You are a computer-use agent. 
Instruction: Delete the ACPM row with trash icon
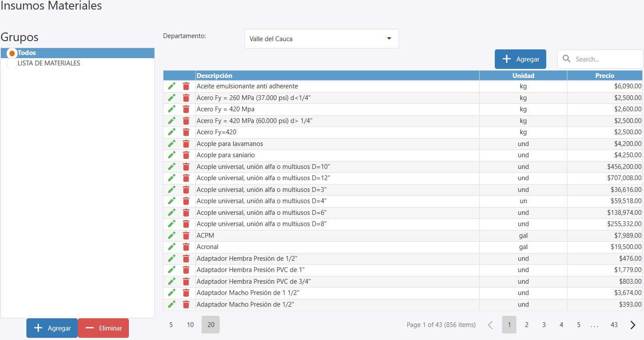click(x=186, y=236)
